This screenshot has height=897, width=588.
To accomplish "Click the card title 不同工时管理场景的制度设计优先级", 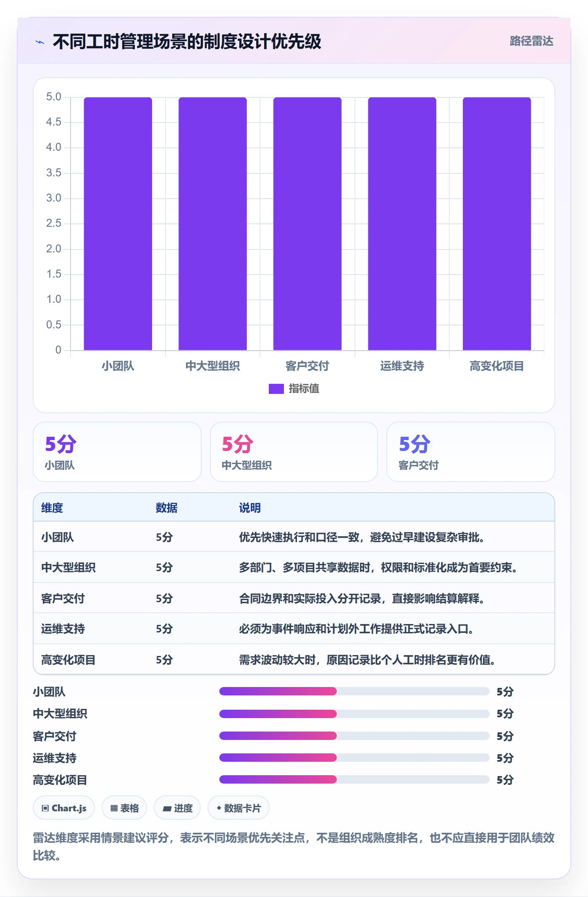I will tap(187, 42).
